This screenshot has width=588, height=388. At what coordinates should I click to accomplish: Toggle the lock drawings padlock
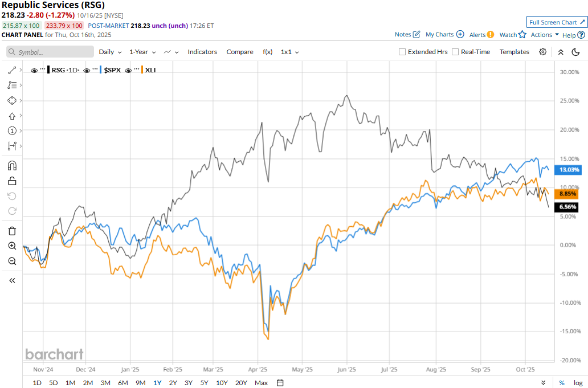[12, 181]
